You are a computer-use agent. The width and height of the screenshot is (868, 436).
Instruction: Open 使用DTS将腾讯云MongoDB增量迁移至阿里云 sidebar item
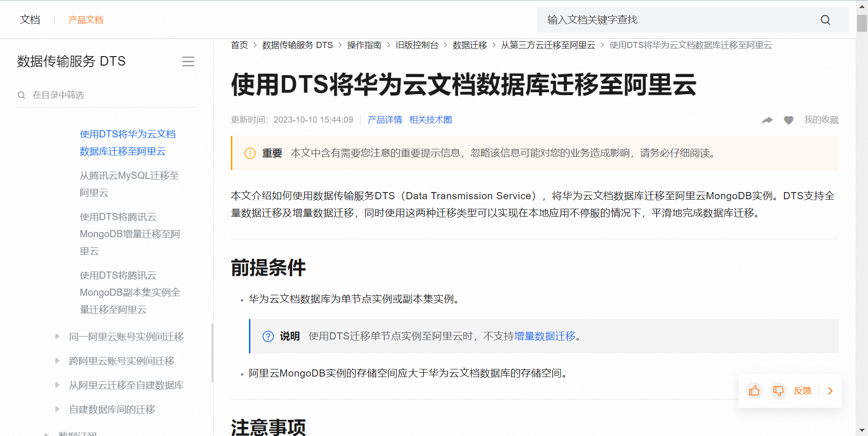point(130,234)
